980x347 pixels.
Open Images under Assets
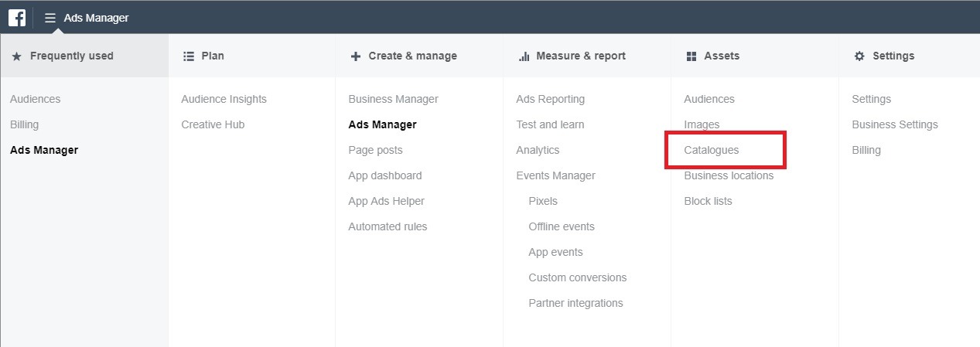[702, 124]
